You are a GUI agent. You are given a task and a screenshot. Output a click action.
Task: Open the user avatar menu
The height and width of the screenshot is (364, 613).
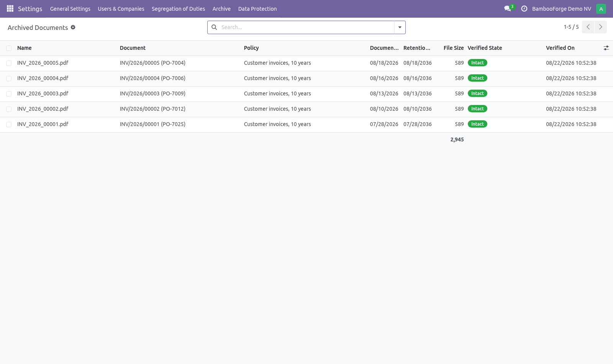coord(601,8)
